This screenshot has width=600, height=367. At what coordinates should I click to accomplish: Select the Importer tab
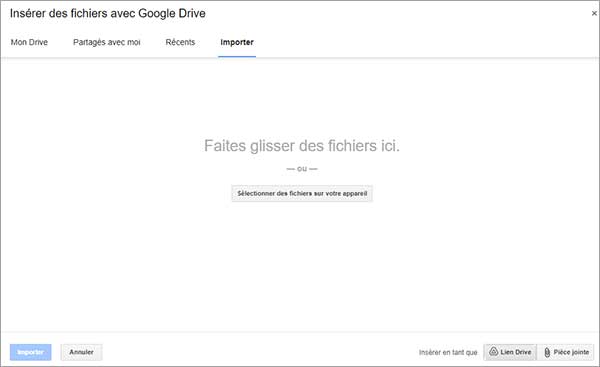237,42
